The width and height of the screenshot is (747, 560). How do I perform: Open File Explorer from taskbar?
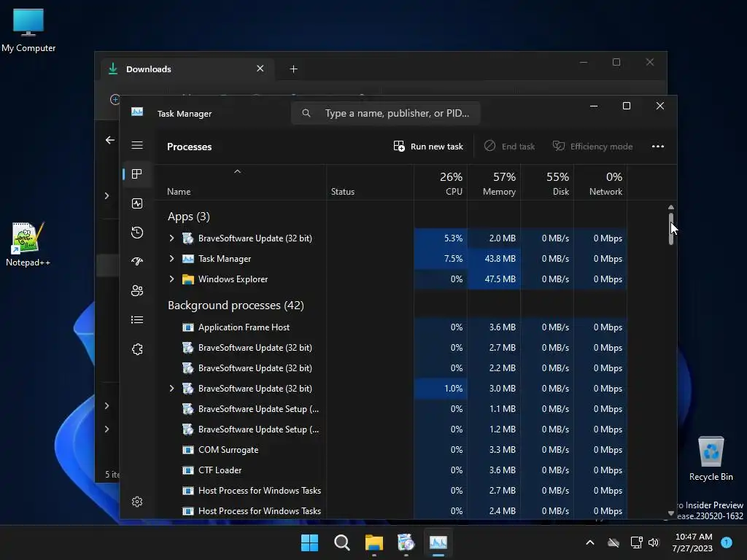(x=374, y=542)
